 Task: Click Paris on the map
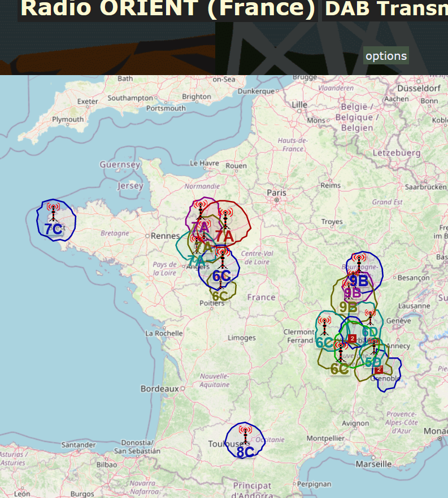pos(276,193)
